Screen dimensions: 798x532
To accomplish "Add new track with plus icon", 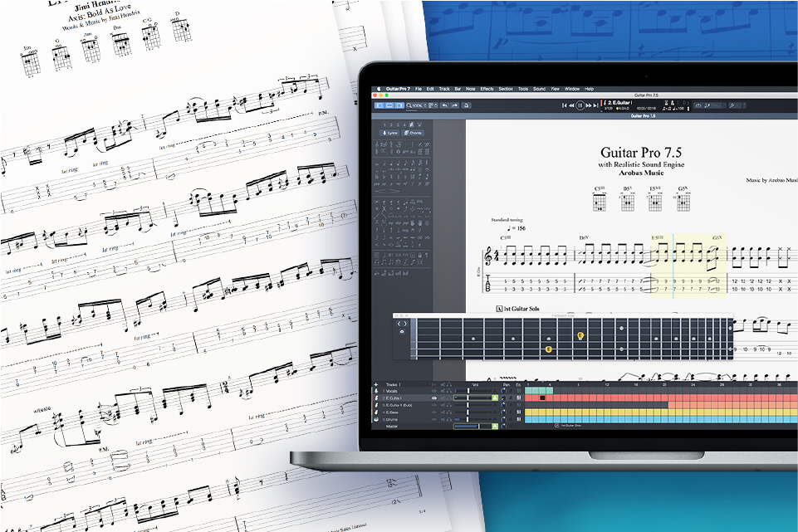I will pyautogui.click(x=375, y=384).
